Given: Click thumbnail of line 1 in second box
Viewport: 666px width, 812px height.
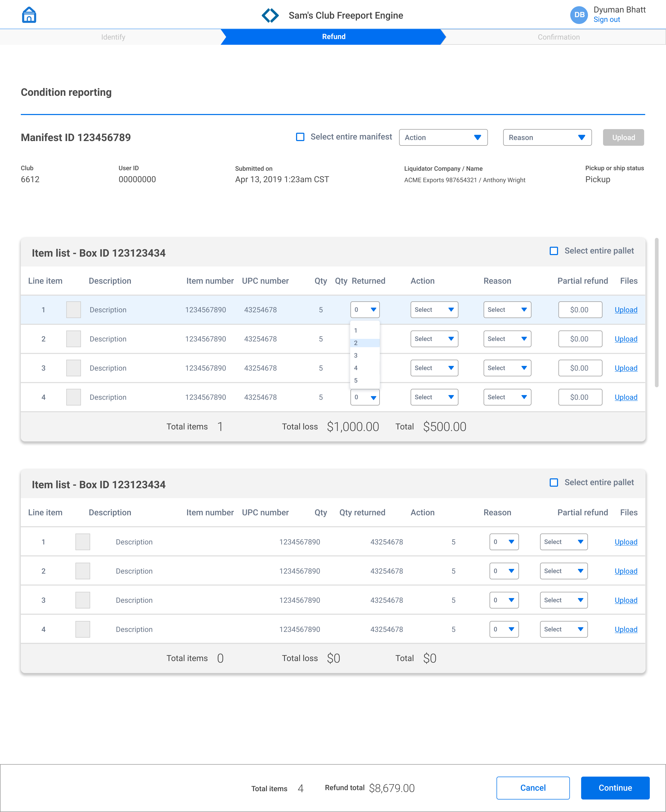Looking at the screenshot, I should [x=82, y=542].
